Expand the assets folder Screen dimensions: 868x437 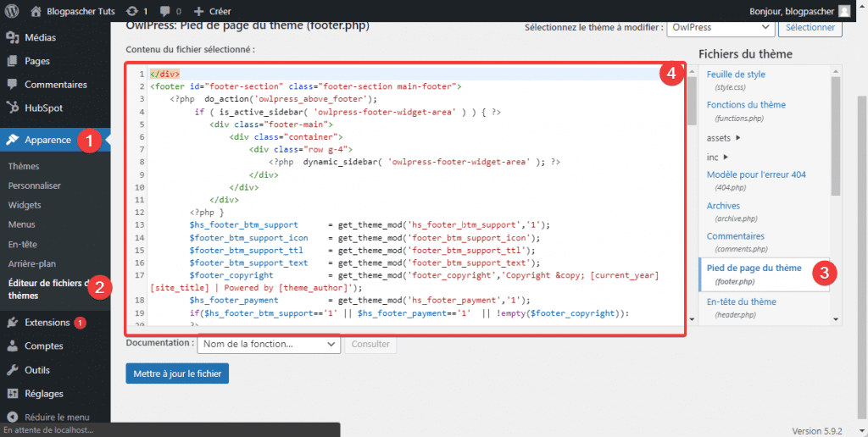pos(724,138)
